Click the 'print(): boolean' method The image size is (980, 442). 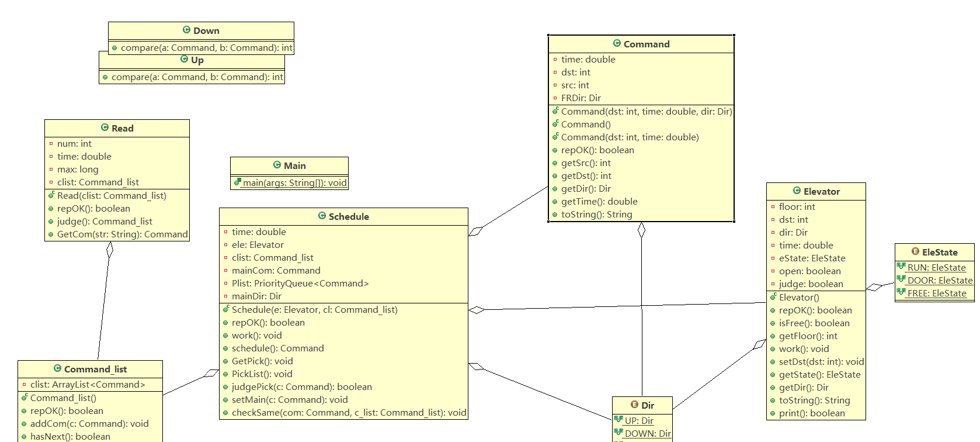click(x=812, y=413)
